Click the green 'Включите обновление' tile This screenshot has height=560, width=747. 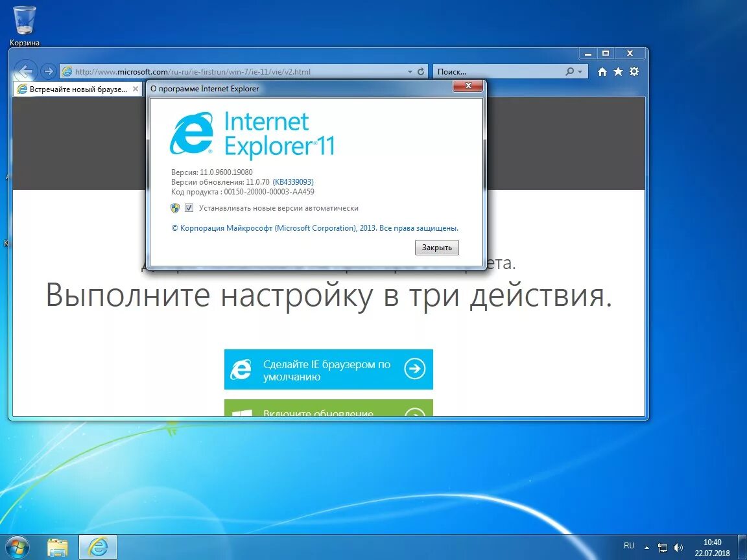click(329, 408)
